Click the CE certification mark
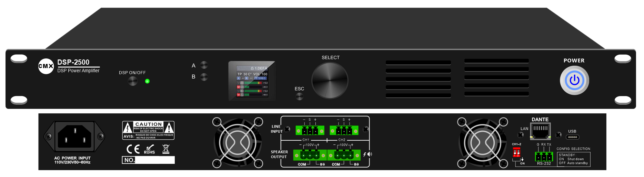 coord(133,149)
